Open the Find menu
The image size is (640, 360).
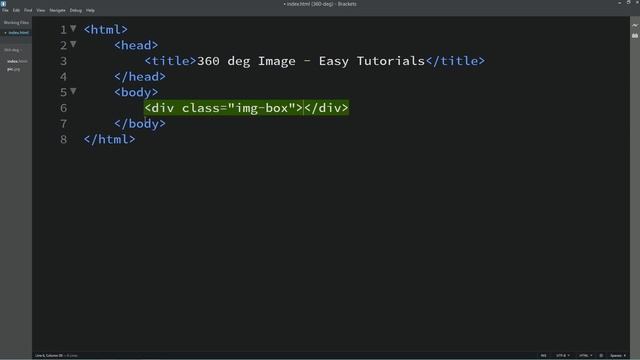(28, 10)
